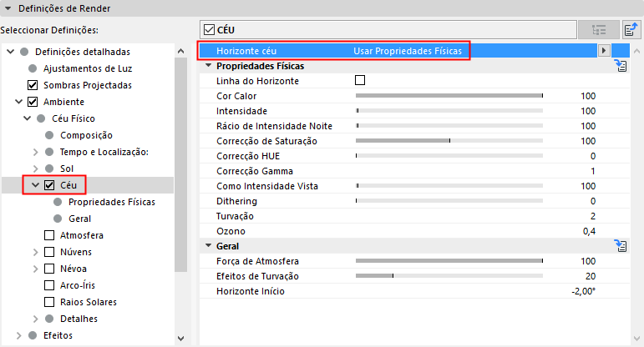Click Horizonte Início value -2,00°

pos(583,291)
